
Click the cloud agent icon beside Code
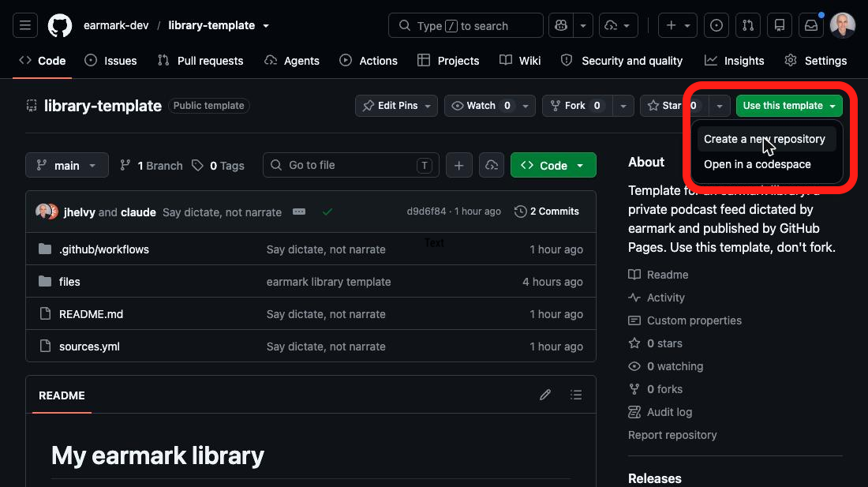pos(492,165)
